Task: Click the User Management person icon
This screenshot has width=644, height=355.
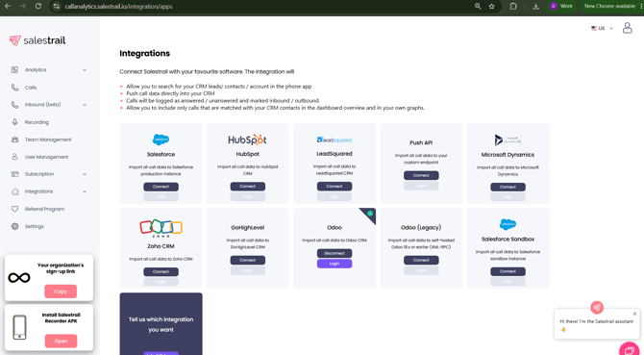Action: pyautogui.click(x=14, y=157)
